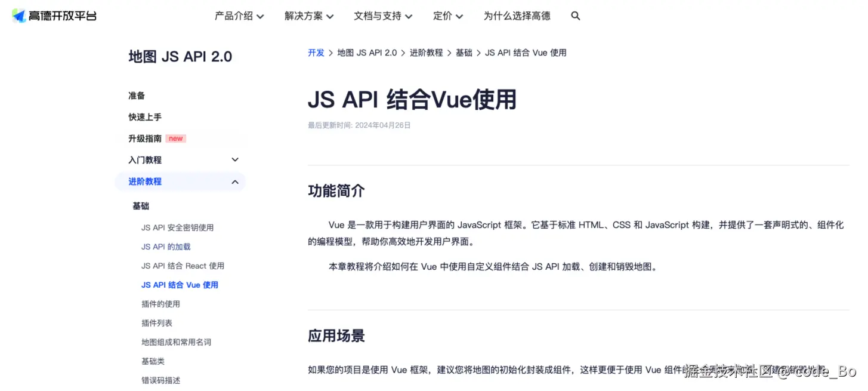This screenshot has height=391, width=868.
Task: Select the 入门教程 sidebar label
Action: pyautogui.click(x=145, y=160)
